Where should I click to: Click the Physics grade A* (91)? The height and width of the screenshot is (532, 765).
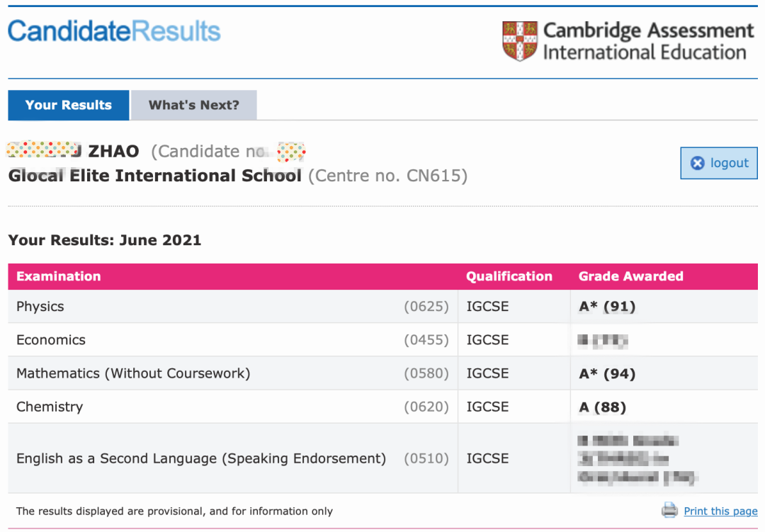[607, 307]
